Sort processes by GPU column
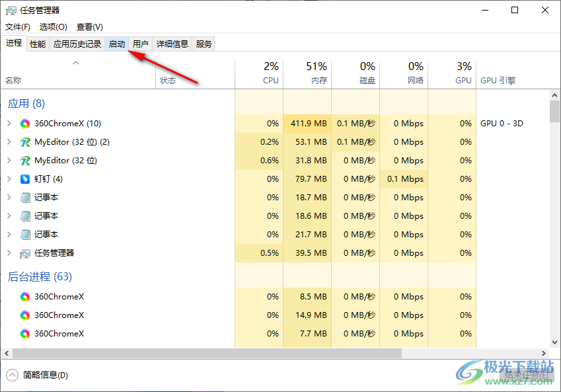 pyautogui.click(x=452, y=74)
